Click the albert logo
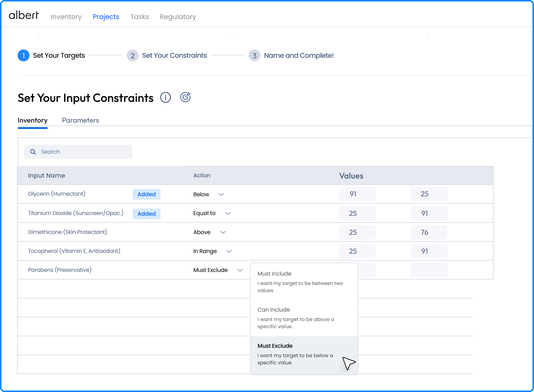 tap(24, 16)
